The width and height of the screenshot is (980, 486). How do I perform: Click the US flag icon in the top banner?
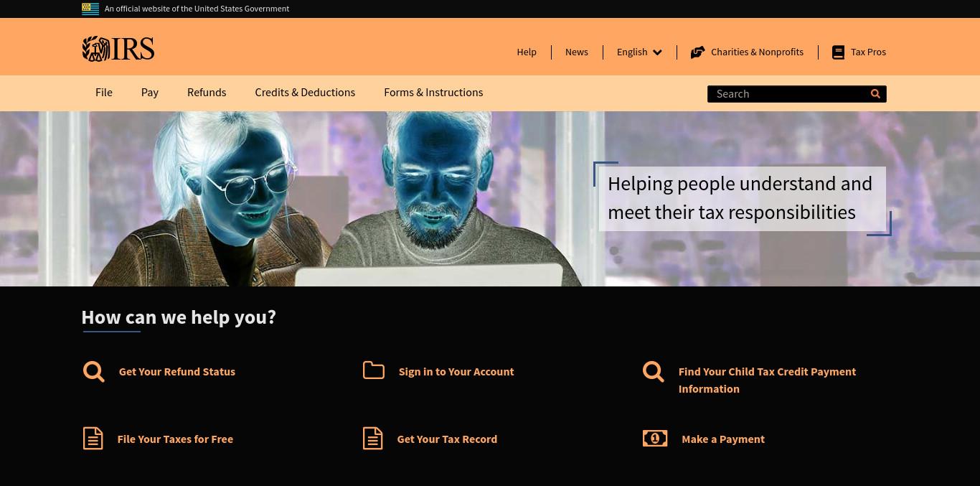(x=90, y=9)
